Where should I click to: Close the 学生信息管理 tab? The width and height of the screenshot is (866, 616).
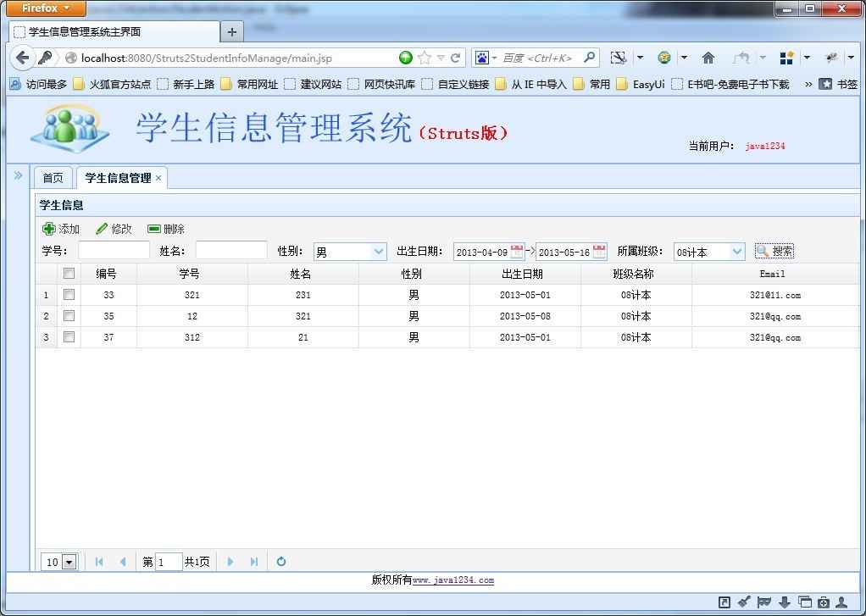158,178
